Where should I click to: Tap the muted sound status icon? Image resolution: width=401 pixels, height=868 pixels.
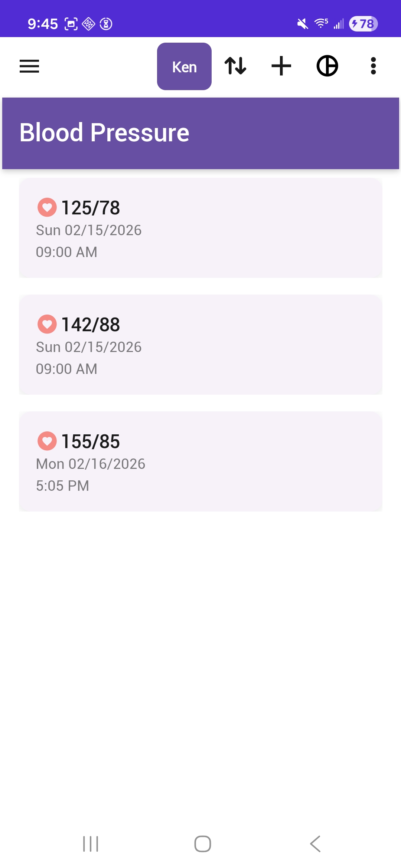coord(303,24)
